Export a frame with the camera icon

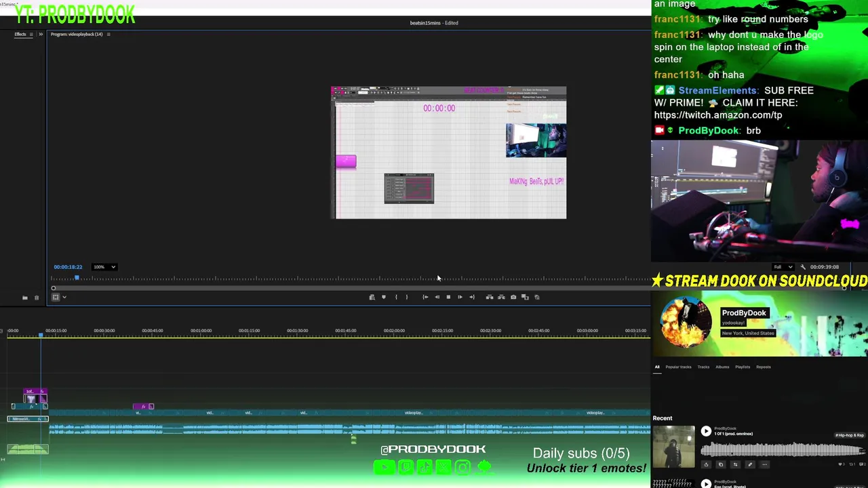coord(513,297)
